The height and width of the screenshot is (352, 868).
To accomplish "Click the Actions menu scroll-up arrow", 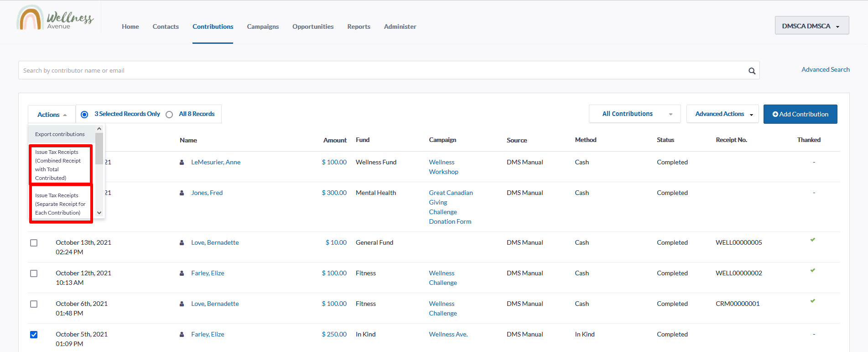I will [99, 129].
